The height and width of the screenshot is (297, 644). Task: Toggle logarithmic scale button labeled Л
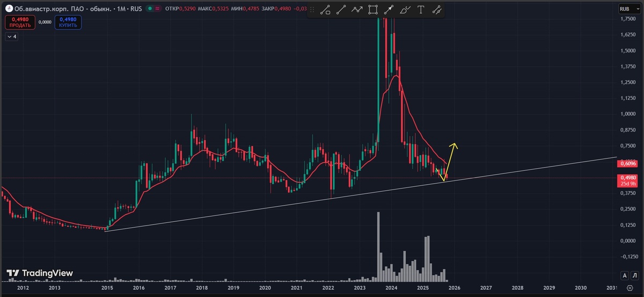[x=634, y=276]
